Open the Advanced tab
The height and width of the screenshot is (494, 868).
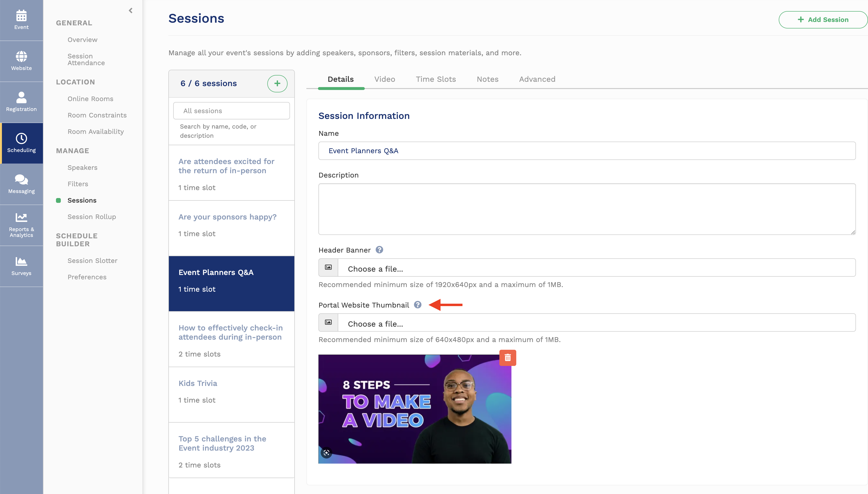coord(537,79)
